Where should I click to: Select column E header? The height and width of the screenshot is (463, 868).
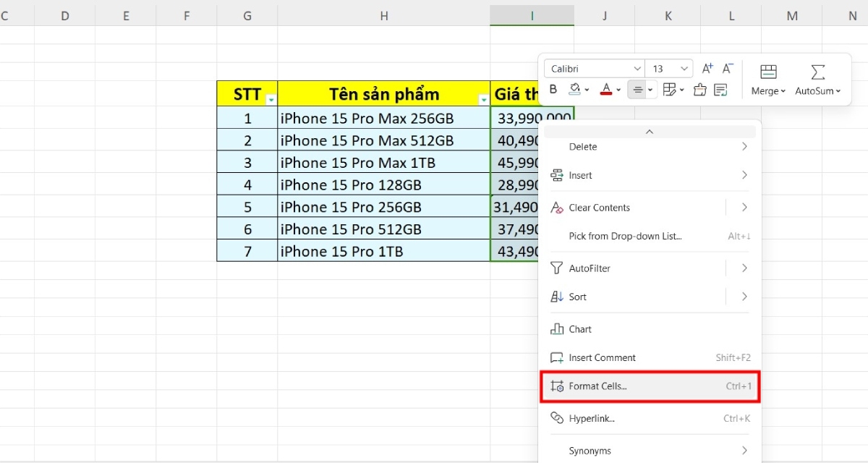pyautogui.click(x=126, y=15)
